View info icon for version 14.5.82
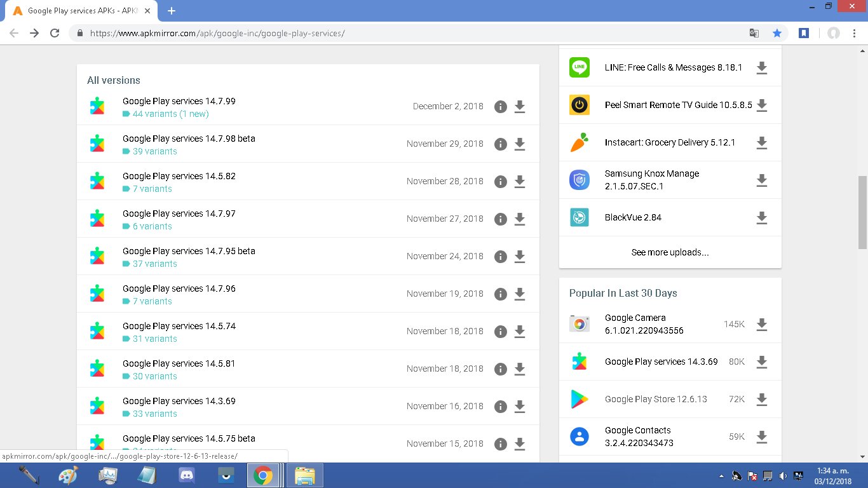 (500, 182)
